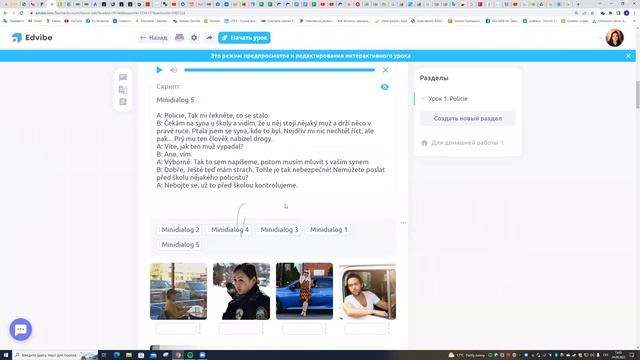Click the Minidialog 5 script heading
This screenshot has height=360, width=640.
coord(175,100)
